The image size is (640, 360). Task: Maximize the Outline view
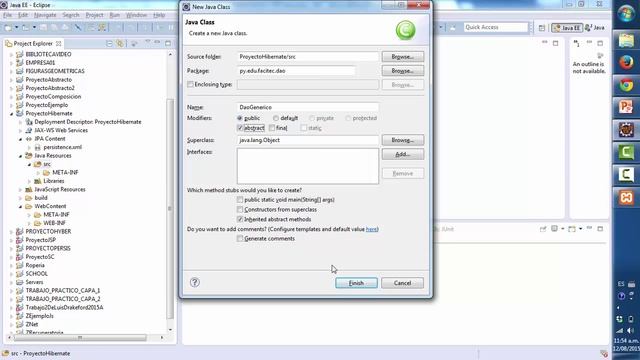[x=600, y=43]
